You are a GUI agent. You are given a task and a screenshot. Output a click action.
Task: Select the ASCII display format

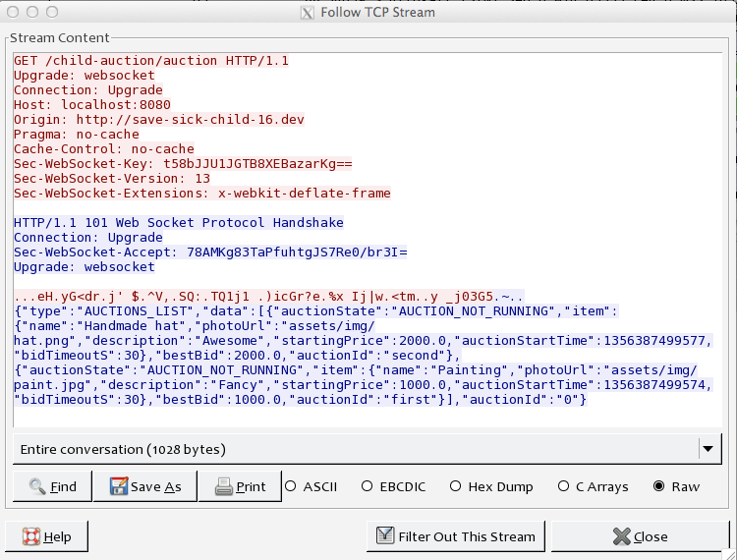point(291,486)
